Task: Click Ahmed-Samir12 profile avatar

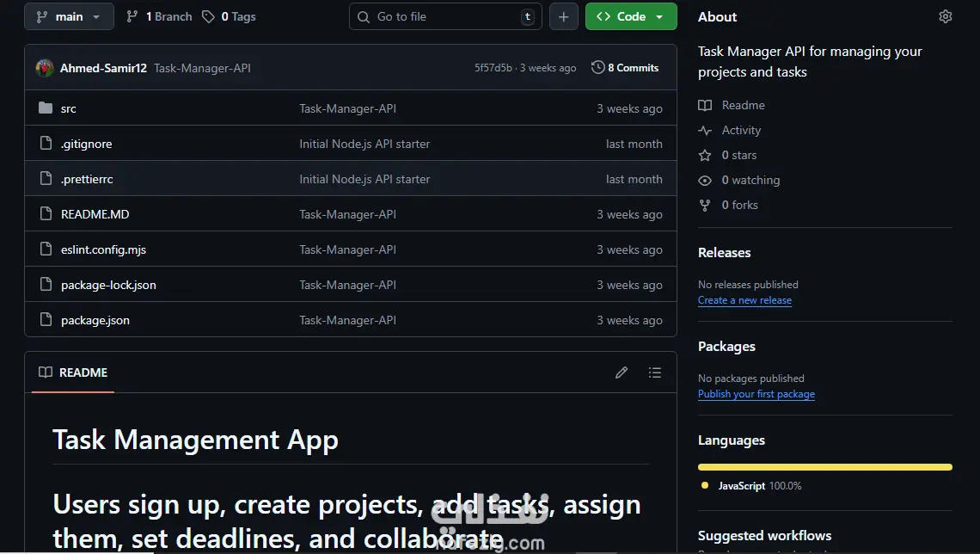Action: (45, 68)
